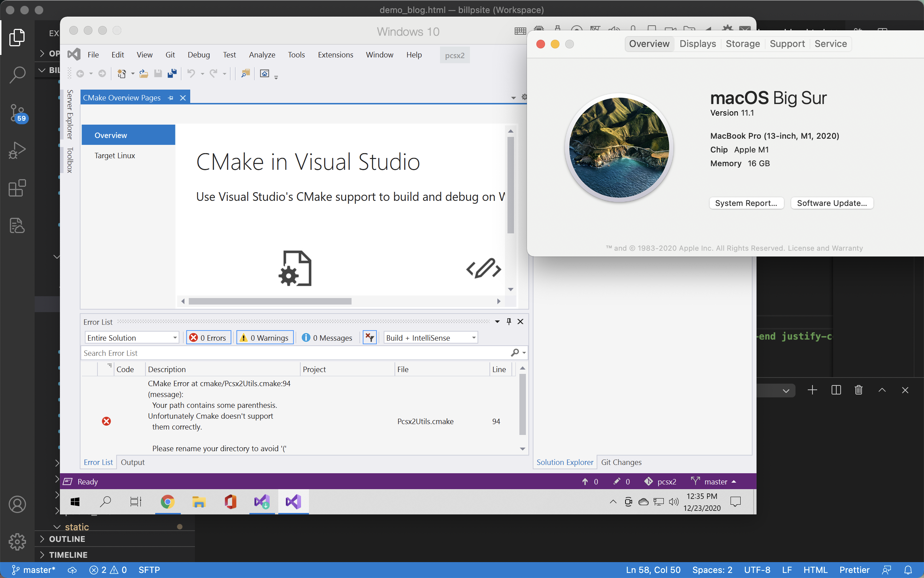Open File Explorer from Windows taskbar
The image size is (924, 578).
[x=199, y=501]
